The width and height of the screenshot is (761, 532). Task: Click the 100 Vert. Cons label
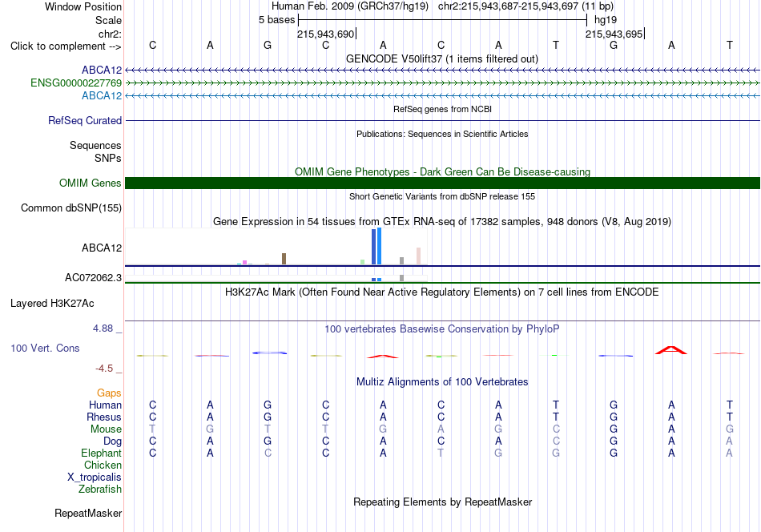click(45, 348)
